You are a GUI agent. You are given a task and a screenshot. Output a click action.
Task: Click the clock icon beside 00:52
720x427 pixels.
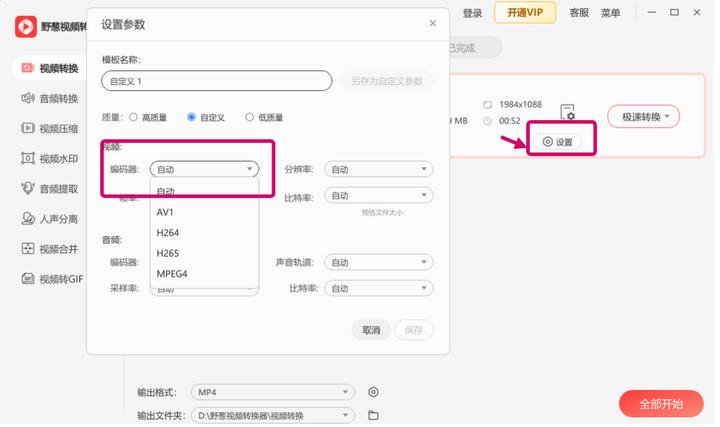(488, 121)
